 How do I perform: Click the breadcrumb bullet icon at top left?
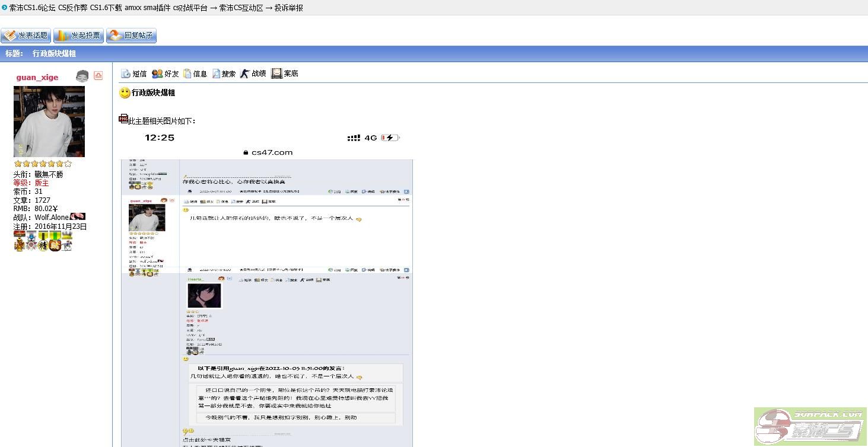(5, 8)
